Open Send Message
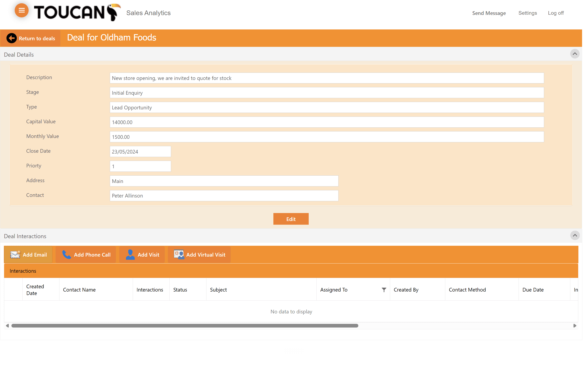The height and width of the screenshot is (368, 588). tap(489, 13)
